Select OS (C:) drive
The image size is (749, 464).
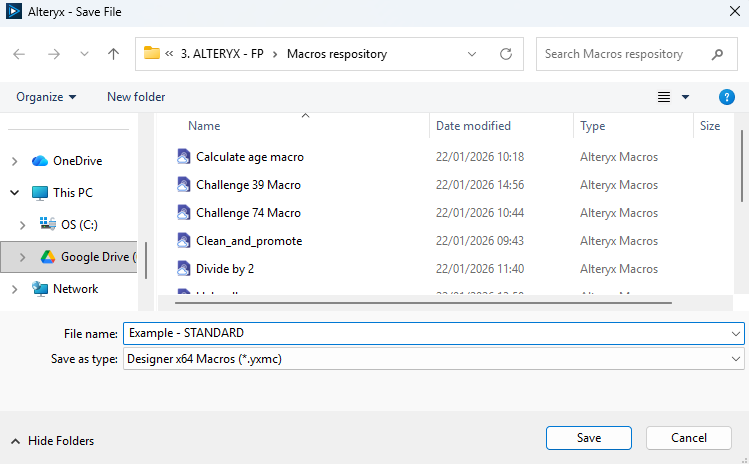pyautogui.click(x=79, y=225)
